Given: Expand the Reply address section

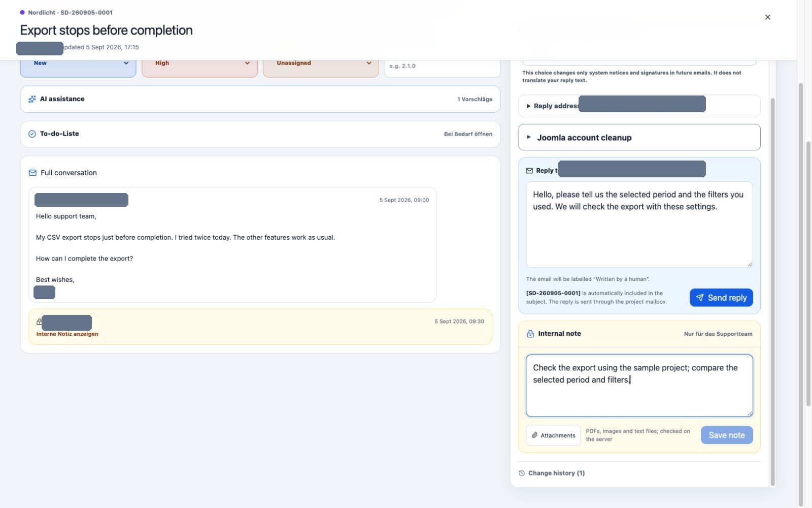Looking at the screenshot, I should click(x=639, y=106).
